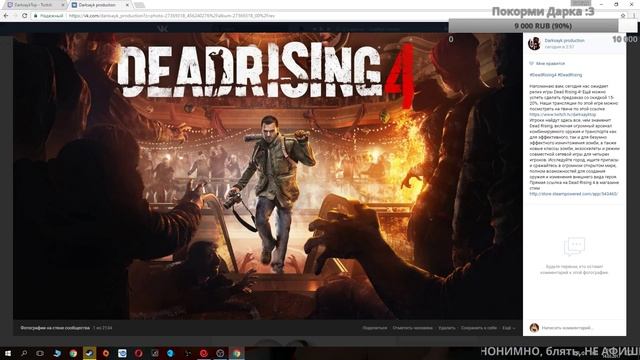Click the Dead Rising 4 photo to advance

[268, 176]
